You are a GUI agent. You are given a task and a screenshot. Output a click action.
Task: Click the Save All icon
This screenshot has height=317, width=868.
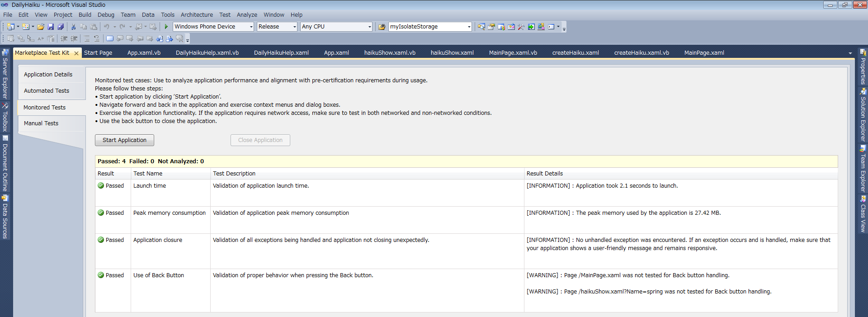[x=61, y=27]
